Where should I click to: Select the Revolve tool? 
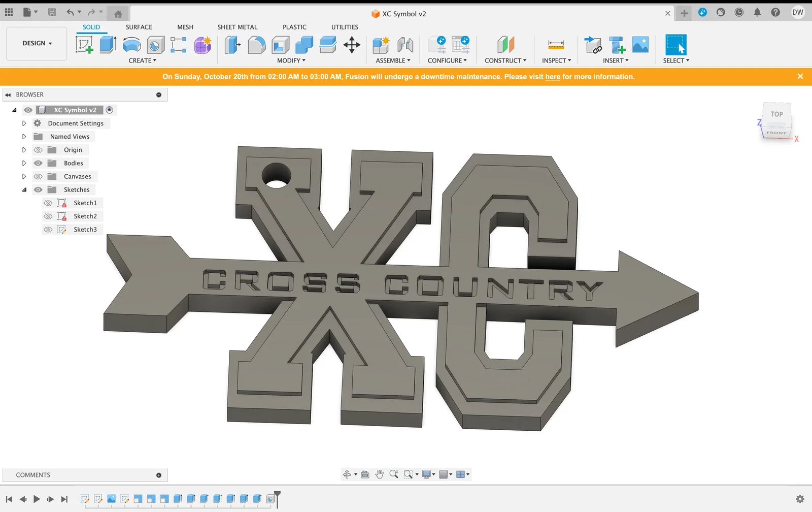point(132,45)
